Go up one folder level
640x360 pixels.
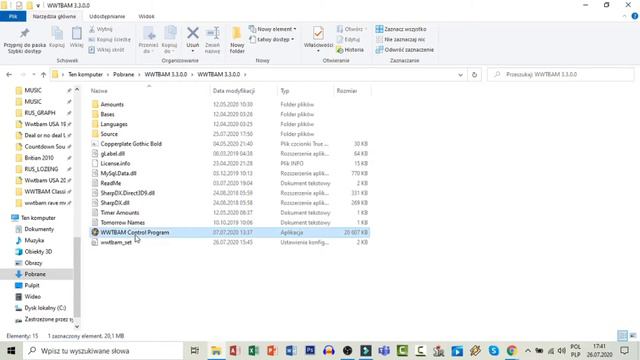[43, 75]
